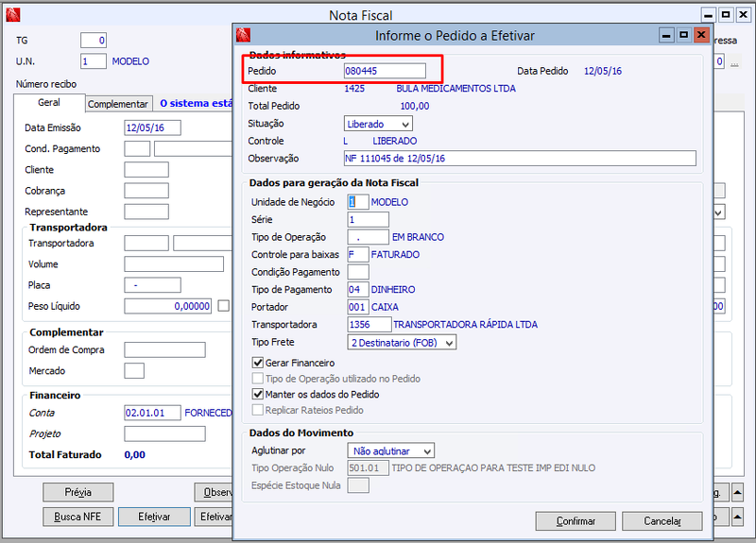Open partially hidden dropdown arrow in Nota Fiscal right side
756x543 pixels.
tap(719, 212)
